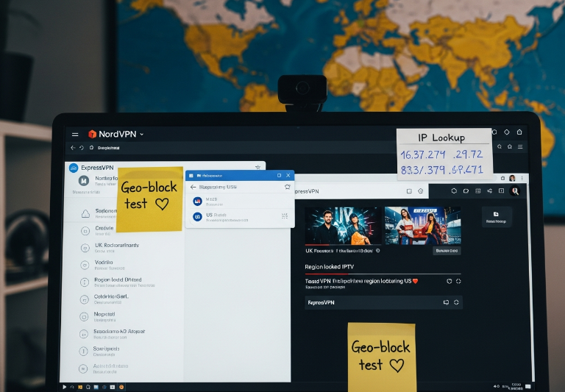Click the profile avatar in dark toolbar

514,191
